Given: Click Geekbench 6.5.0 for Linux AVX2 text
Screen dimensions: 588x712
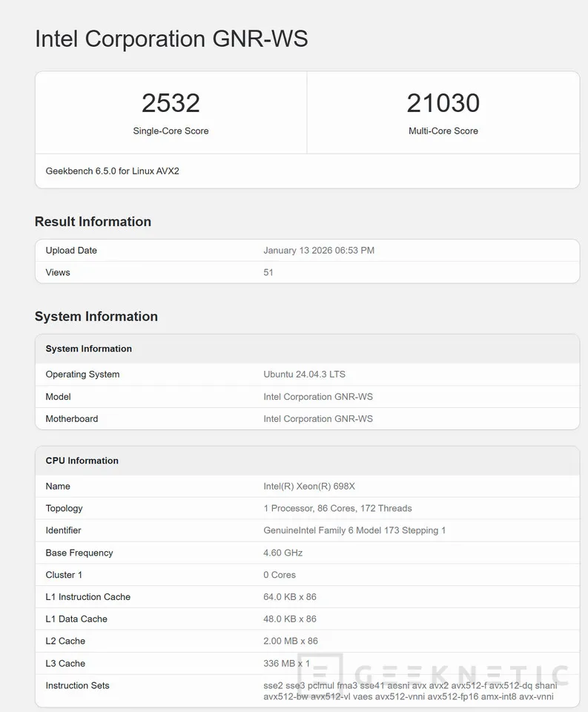Looking at the screenshot, I should coord(112,171).
